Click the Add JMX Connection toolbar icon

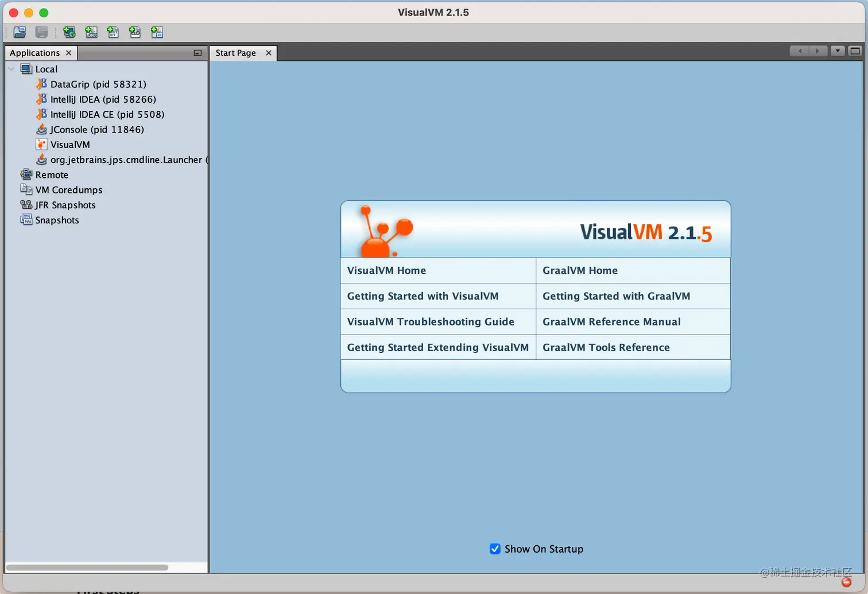[91, 32]
